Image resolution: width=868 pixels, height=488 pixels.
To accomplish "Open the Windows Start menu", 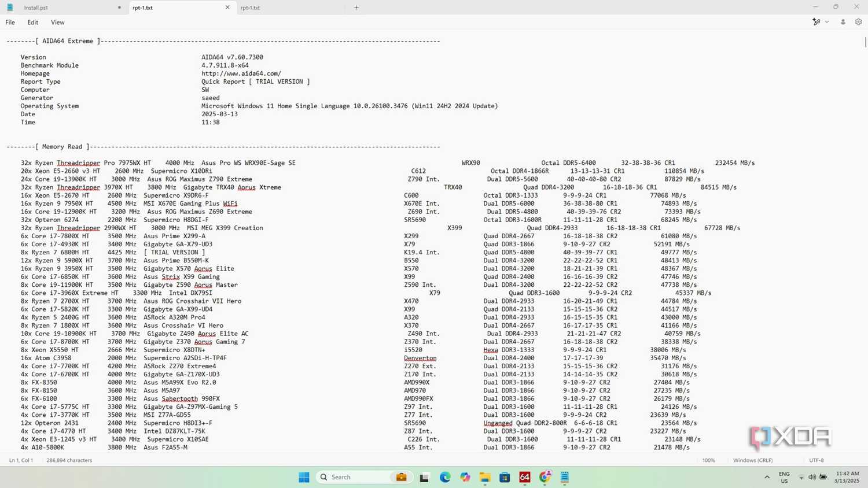I will (304, 477).
